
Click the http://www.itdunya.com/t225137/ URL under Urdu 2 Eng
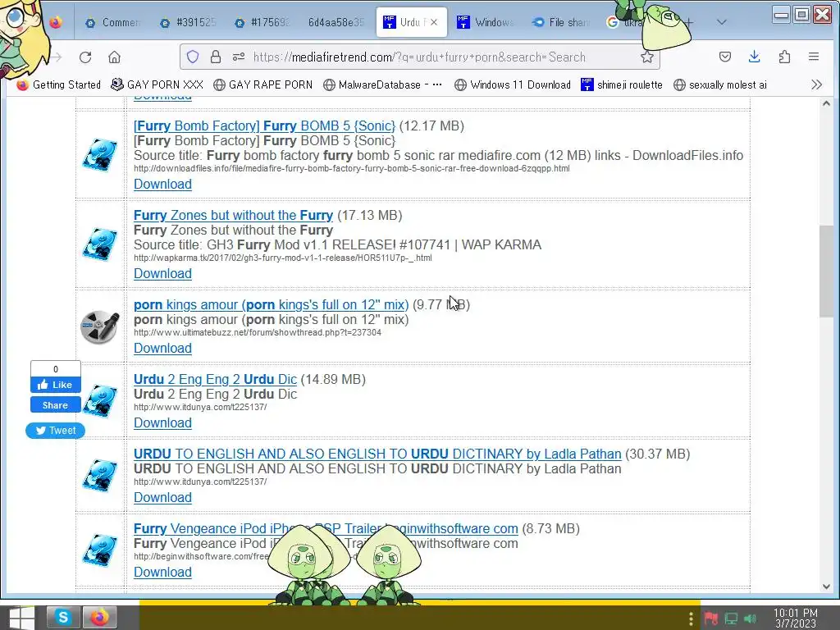200,407
